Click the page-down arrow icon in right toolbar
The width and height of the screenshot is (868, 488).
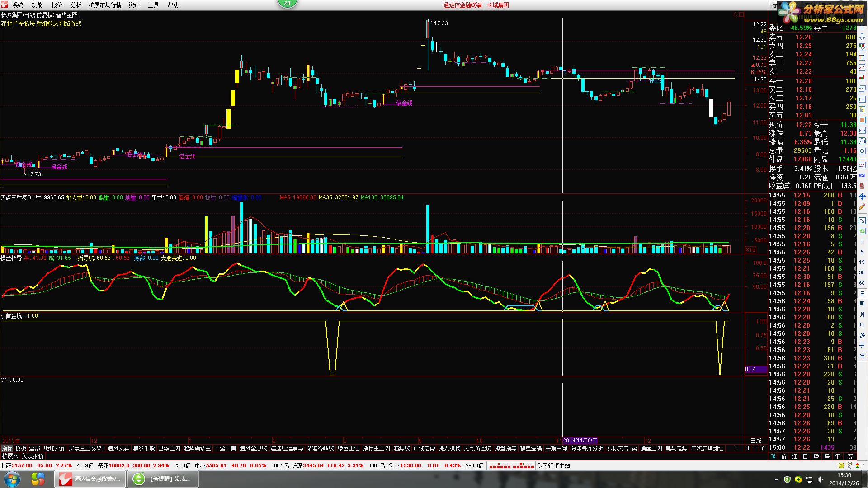point(862,38)
